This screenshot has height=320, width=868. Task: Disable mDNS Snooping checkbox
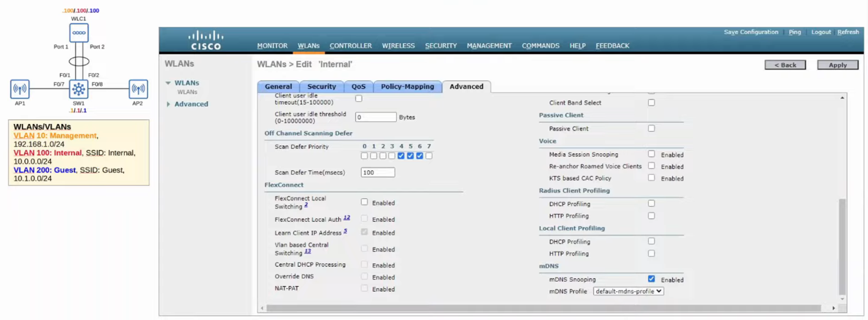[651, 279]
